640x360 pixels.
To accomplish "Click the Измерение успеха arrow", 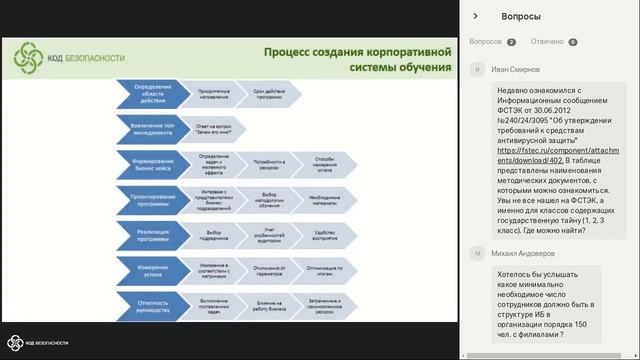I will pos(153,271).
